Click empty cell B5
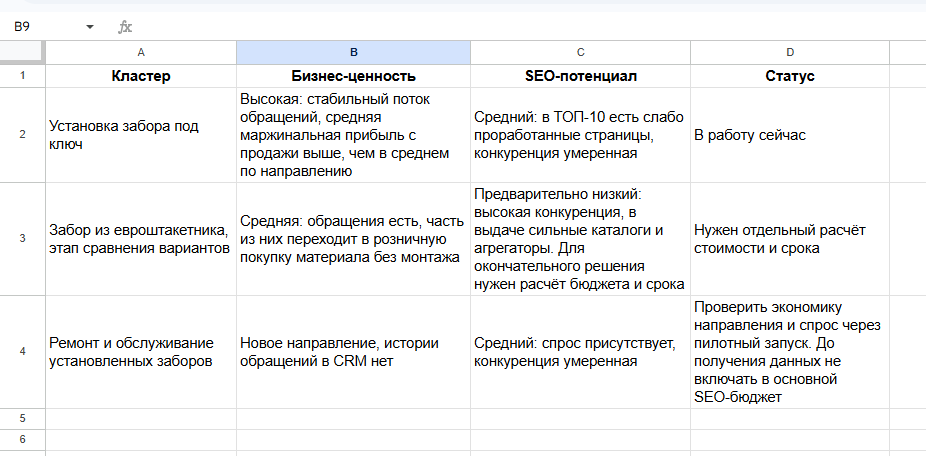 tap(354, 418)
